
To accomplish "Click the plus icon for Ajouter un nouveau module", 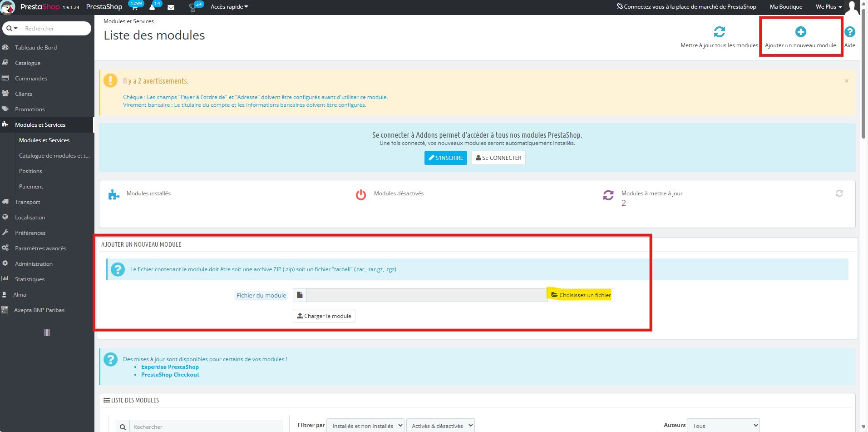I will pyautogui.click(x=800, y=32).
